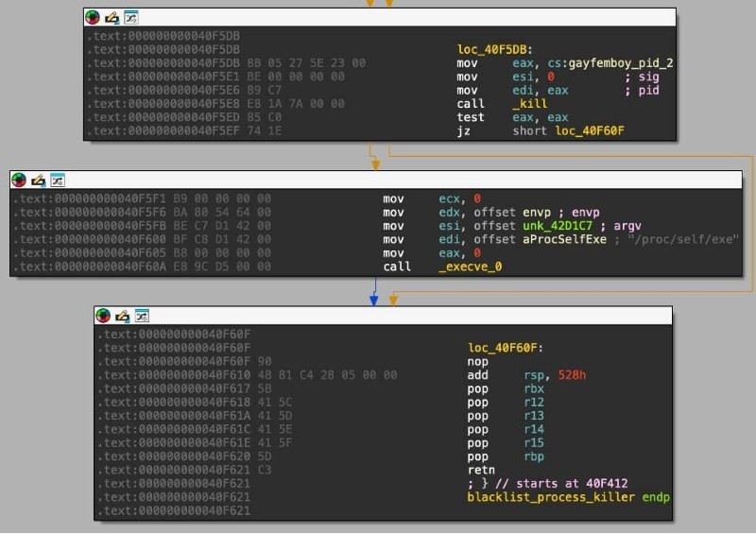
Task: Select mov ecx, 0 instruction
Action: 432,198
